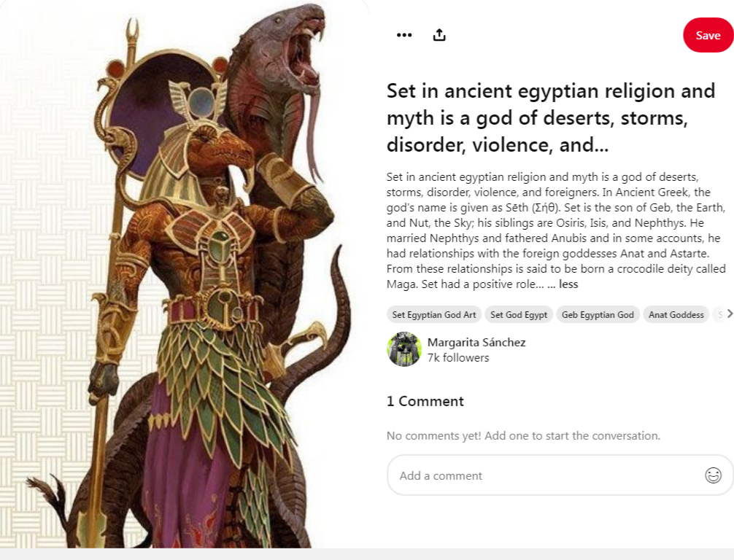The width and height of the screenshot is (734, 560).
Task: Click the 'No comments yet' message
Action: pyautogui.click(x=523, y=436)
